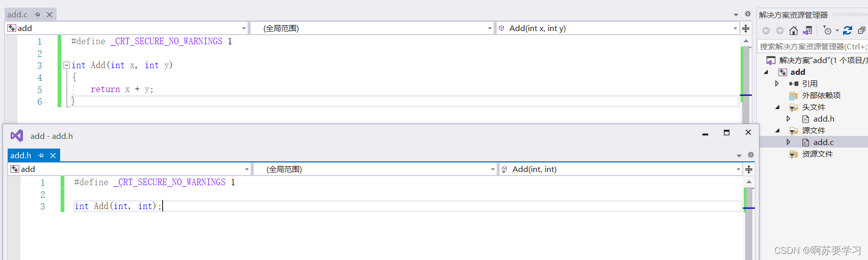This screenshot has width=868, height=260.
Task: Click the Solution Explorer search box
Action: coord(812,47)
